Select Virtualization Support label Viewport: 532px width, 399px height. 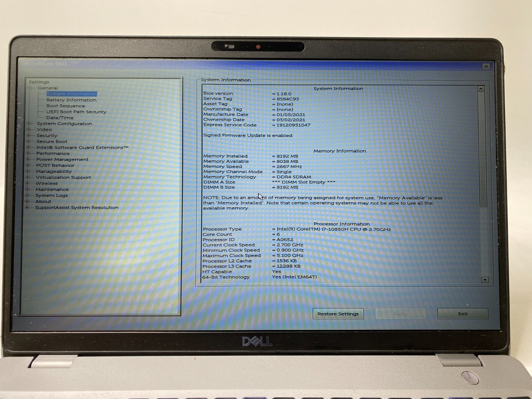[63, 177]
